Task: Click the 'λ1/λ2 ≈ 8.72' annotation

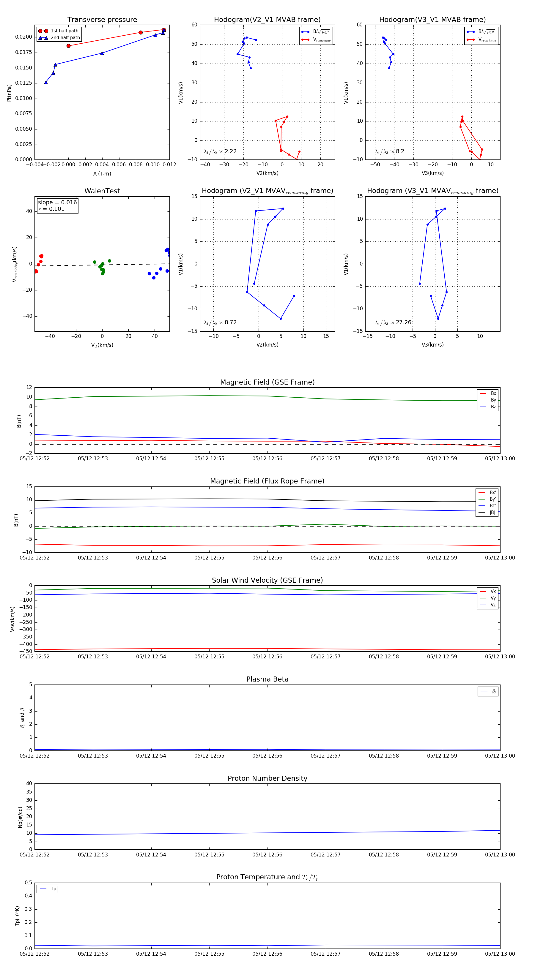Action: pos(220,323)
